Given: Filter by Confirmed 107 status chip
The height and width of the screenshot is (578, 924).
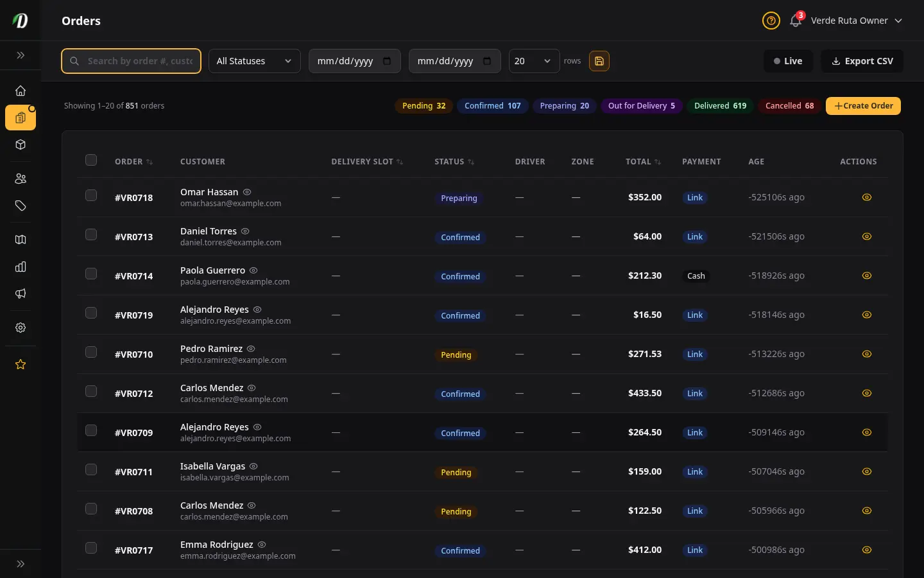Looking at the screenshot, I should pos(493,106).
